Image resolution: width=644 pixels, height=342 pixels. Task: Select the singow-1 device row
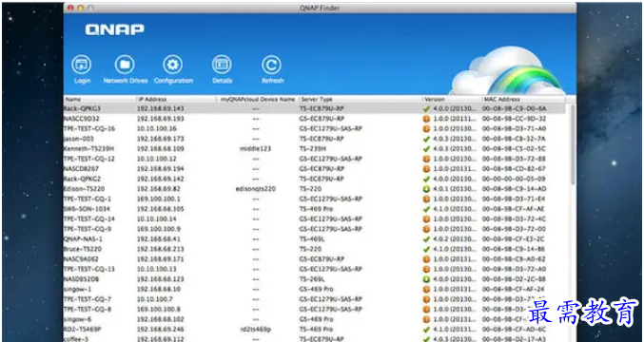[x=315, y=290]
